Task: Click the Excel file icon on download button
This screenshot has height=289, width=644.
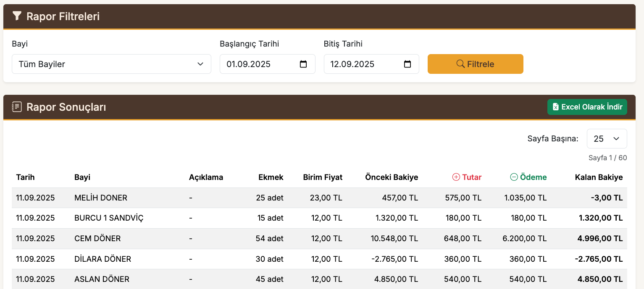Action: coord(555,107)
